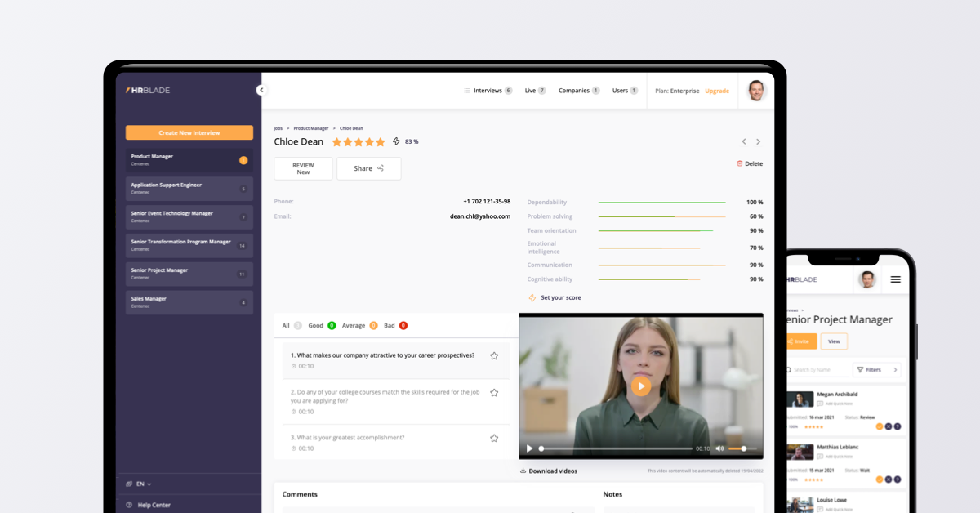Select the Good answers filter tab
Viewport: 980px width, 513px height.
point(316,325)
